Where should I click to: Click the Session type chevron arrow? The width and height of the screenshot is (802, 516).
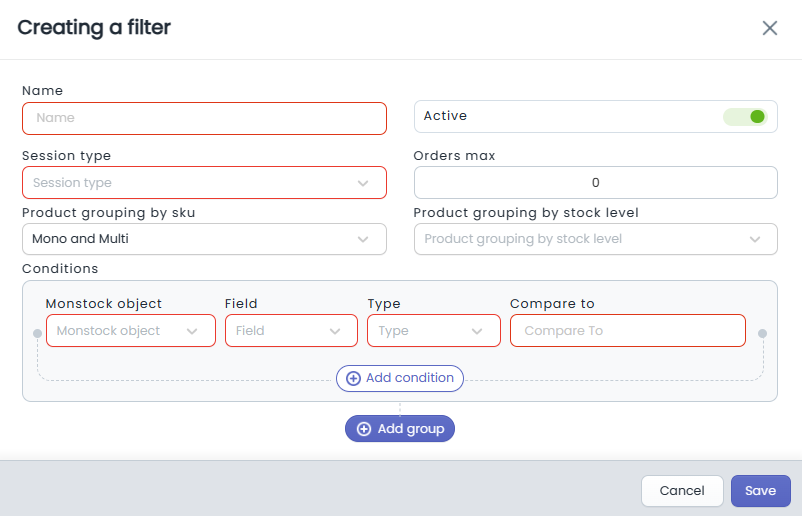tap(363, 183)
